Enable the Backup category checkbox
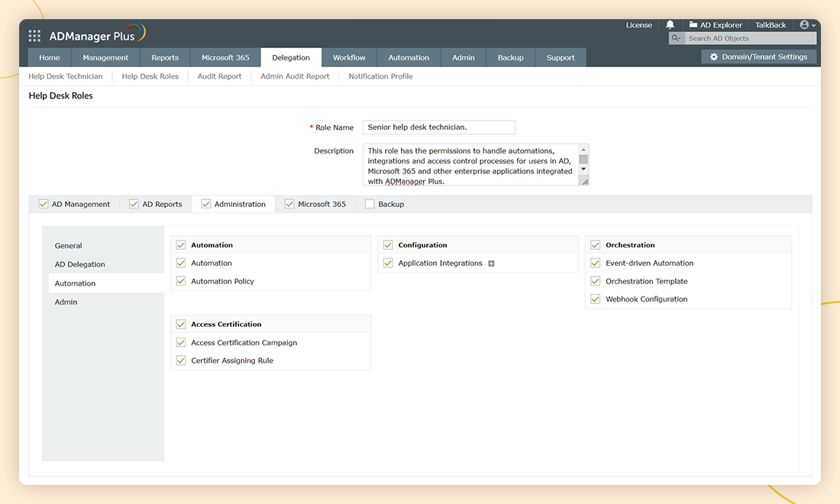Viewport: 840px width, 504px height. [x=370, y=204]
